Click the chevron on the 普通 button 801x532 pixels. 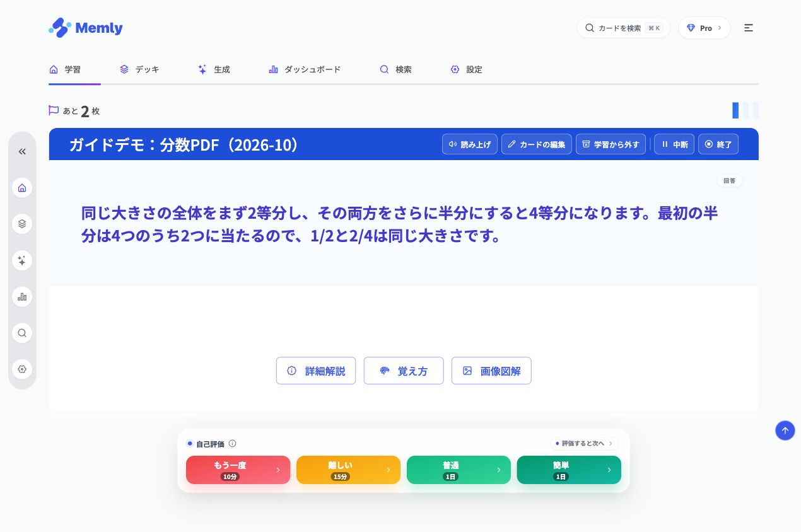pos(499,470)
